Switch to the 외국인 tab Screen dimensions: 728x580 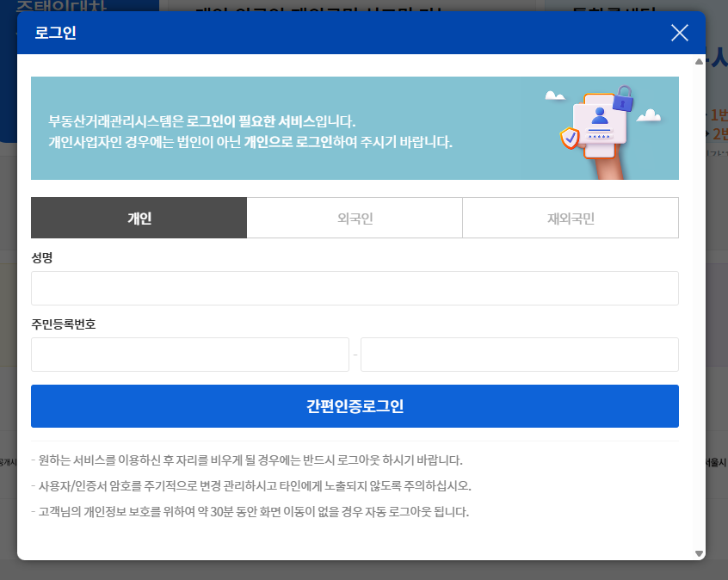(x=355, y=218)
